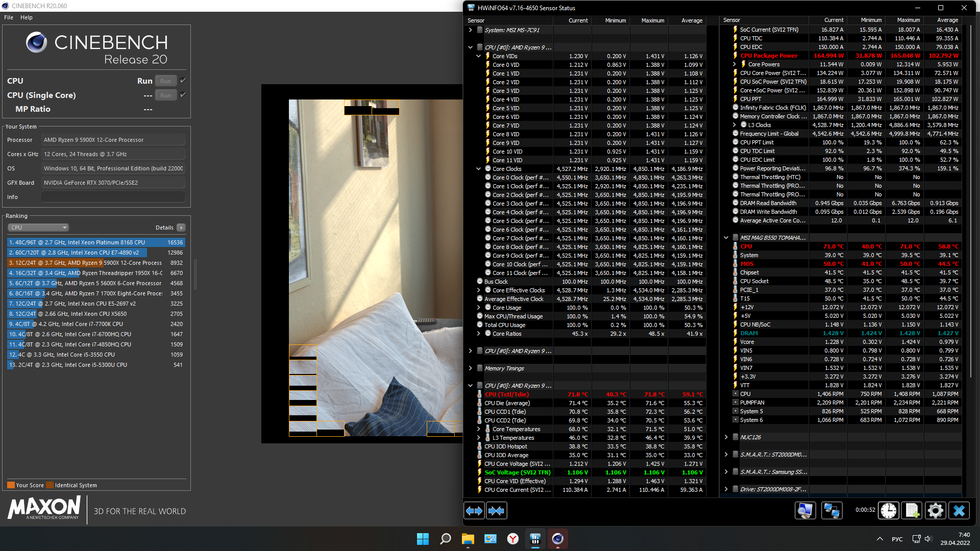Expand the Memory Timings section
This screenshot has height=551, width=980.
click(x=470, y=368)
